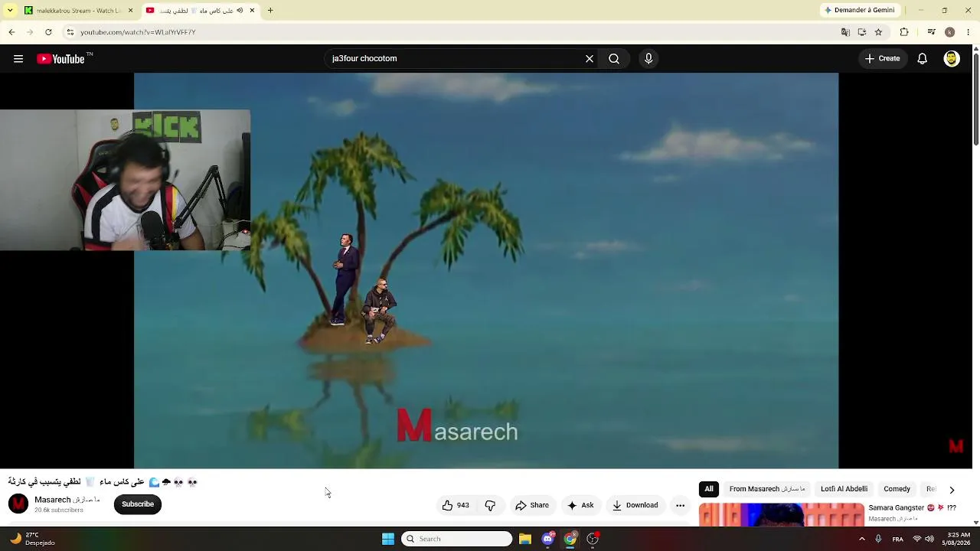Screen dimensions: 980x551
Task: Clear the YouTube search query
Action: pos(590,59)
